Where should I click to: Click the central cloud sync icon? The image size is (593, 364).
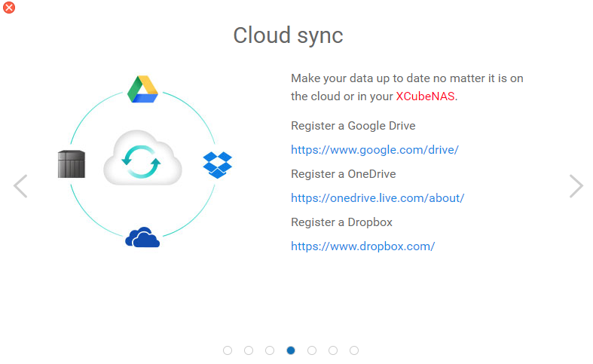click(142, 158)
